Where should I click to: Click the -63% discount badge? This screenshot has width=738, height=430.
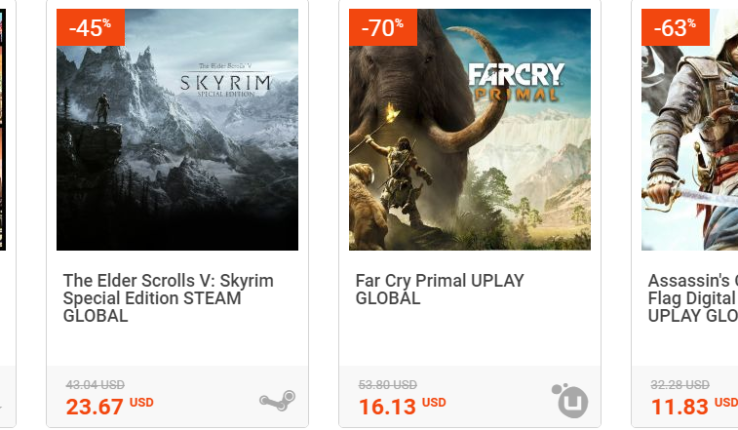point(675,27)
